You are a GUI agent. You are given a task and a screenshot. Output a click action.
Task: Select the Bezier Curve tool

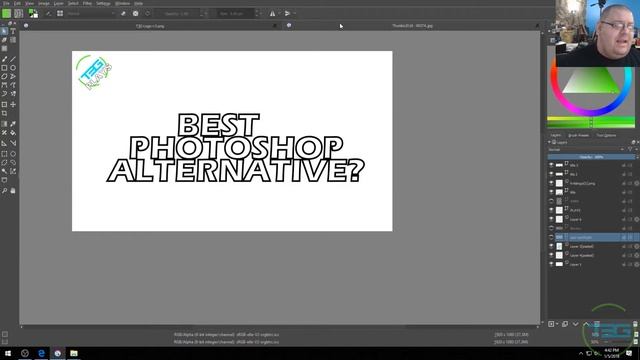coord(4,85)
